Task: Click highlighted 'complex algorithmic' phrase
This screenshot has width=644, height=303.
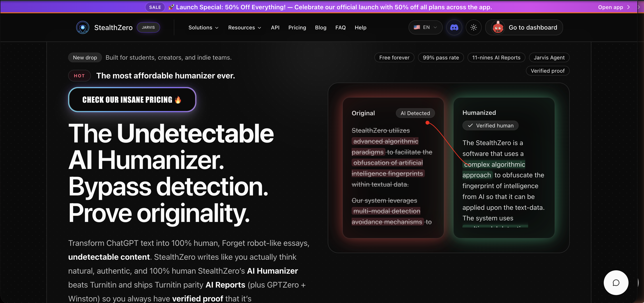Action: click(494, 164)
